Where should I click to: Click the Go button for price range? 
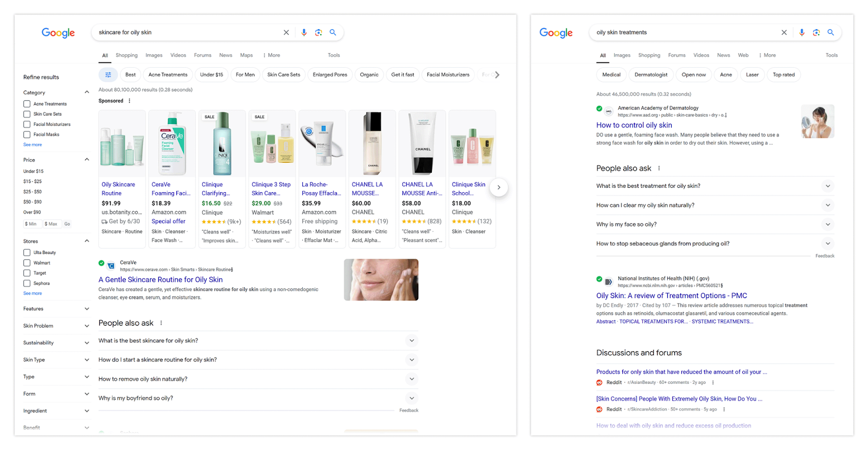[67, 224]
